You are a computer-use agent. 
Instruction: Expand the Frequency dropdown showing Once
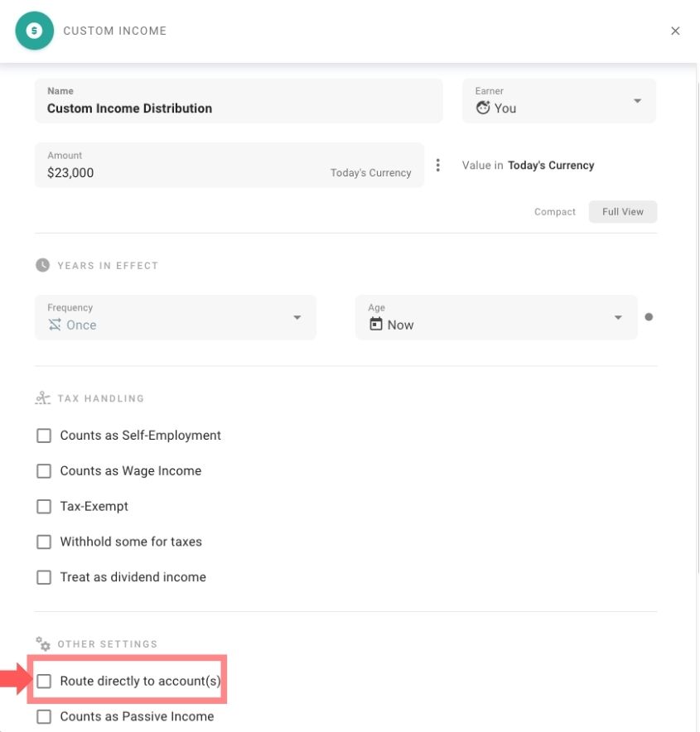(x=297, y=316)
